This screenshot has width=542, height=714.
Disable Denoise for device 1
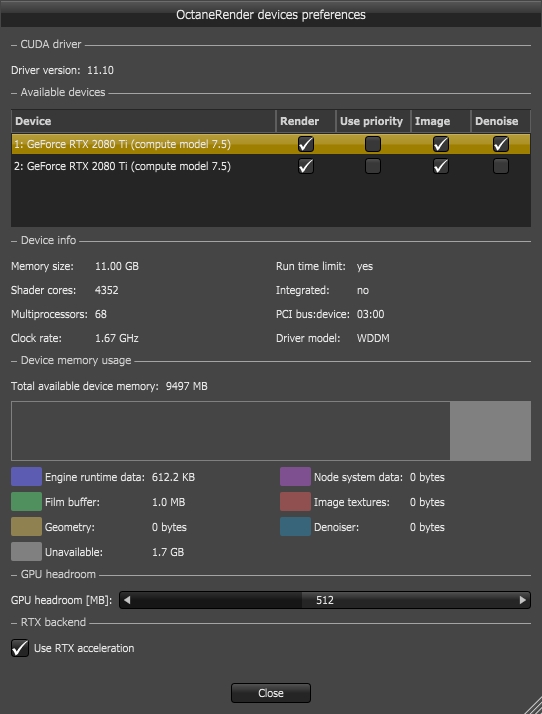pos(501,144)
